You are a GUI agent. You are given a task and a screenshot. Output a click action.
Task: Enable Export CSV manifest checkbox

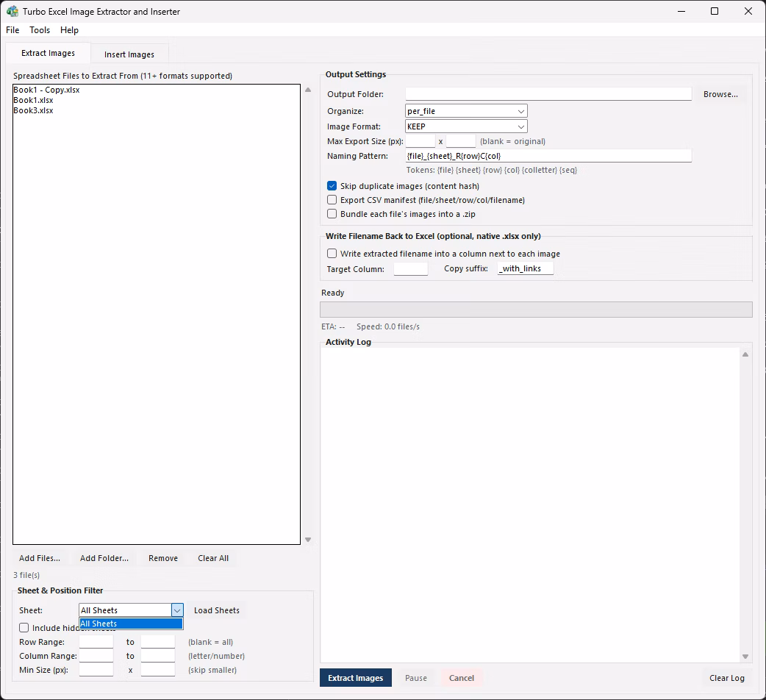(332, 200)
